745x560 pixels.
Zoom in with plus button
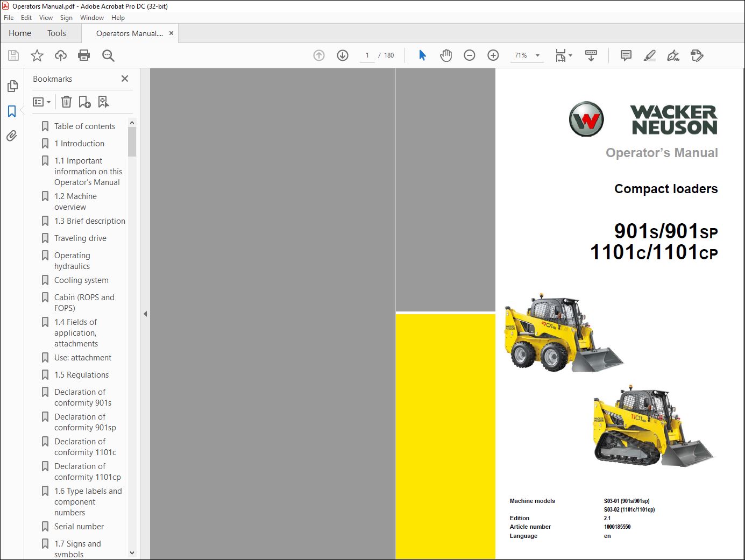click(493, 55)
